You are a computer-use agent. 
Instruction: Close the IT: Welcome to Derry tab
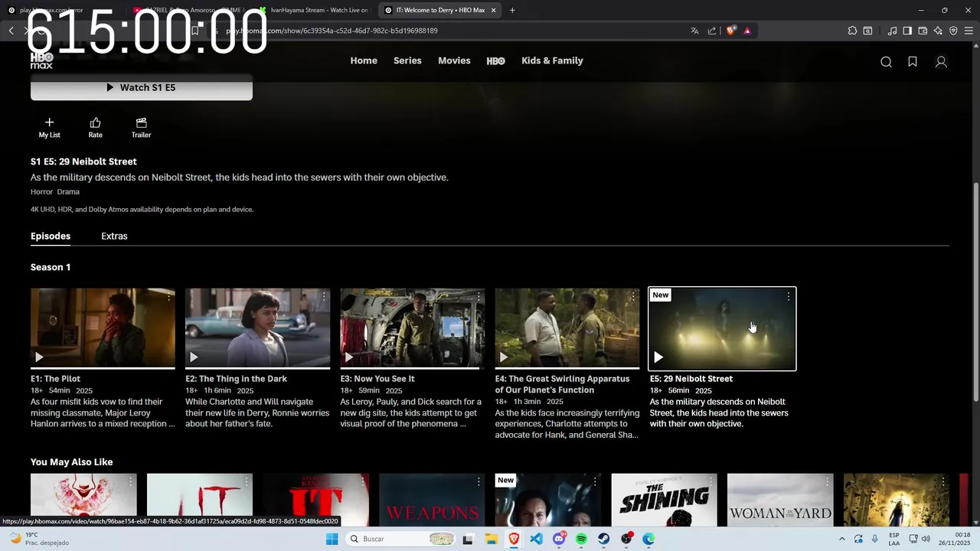click(493, 10)
